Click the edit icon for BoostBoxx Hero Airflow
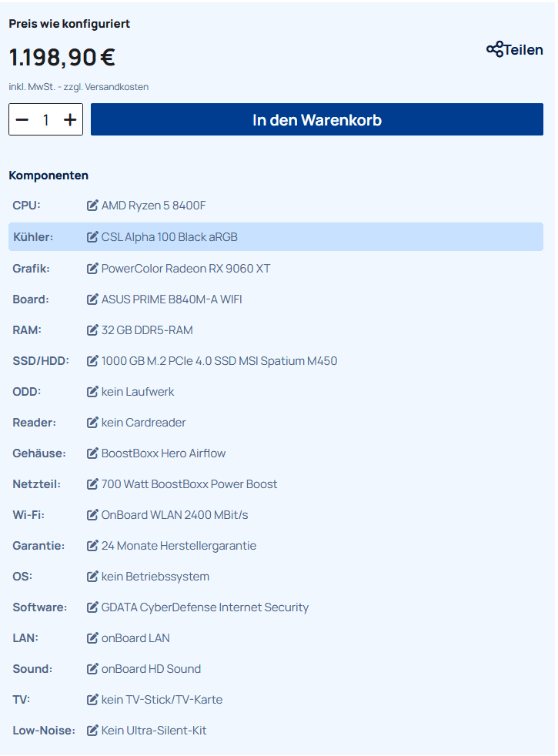This screenshot has height=756, width=558. click(x=92, y=453)
